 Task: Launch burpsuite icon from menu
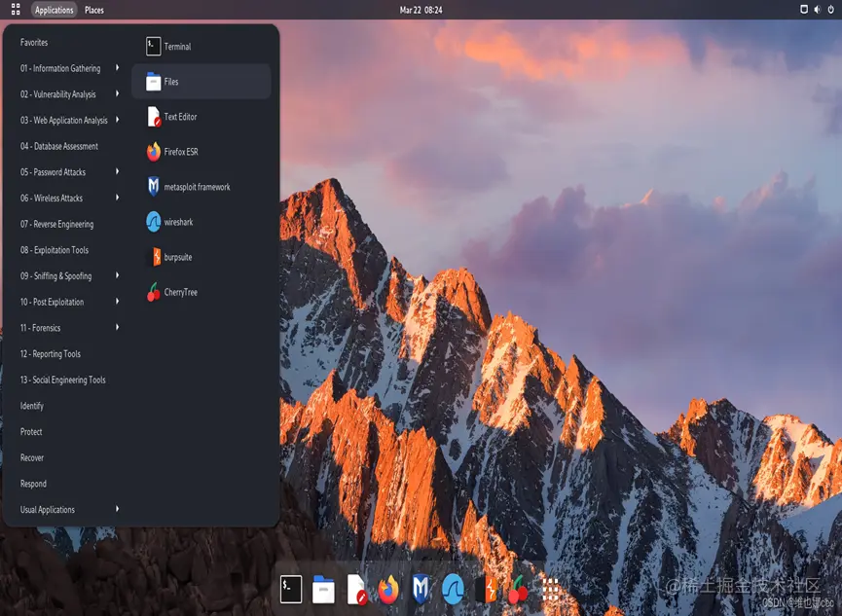(x=157, y=257)
